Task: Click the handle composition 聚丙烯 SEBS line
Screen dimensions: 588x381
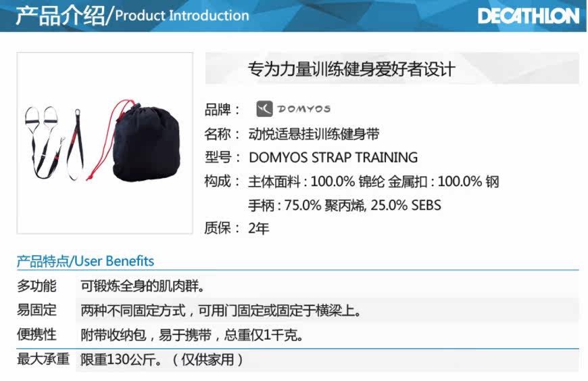Action: [344, 205]
